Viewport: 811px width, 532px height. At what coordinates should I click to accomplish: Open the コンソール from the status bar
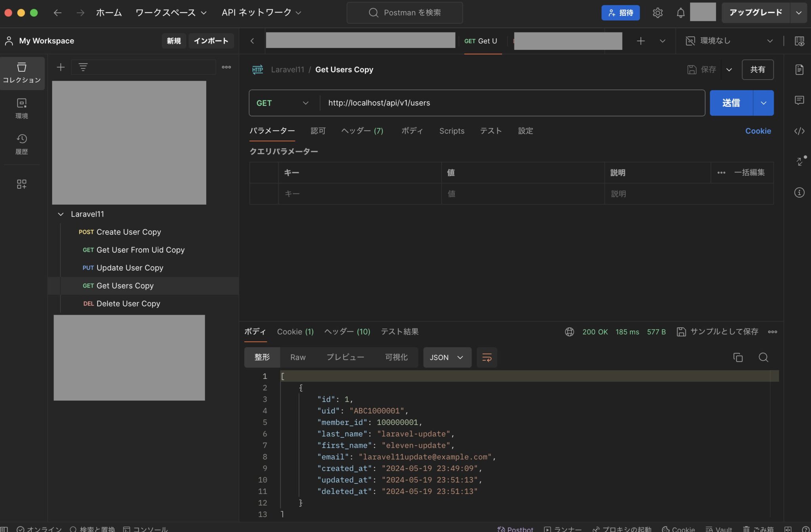[x=146, y=529]
